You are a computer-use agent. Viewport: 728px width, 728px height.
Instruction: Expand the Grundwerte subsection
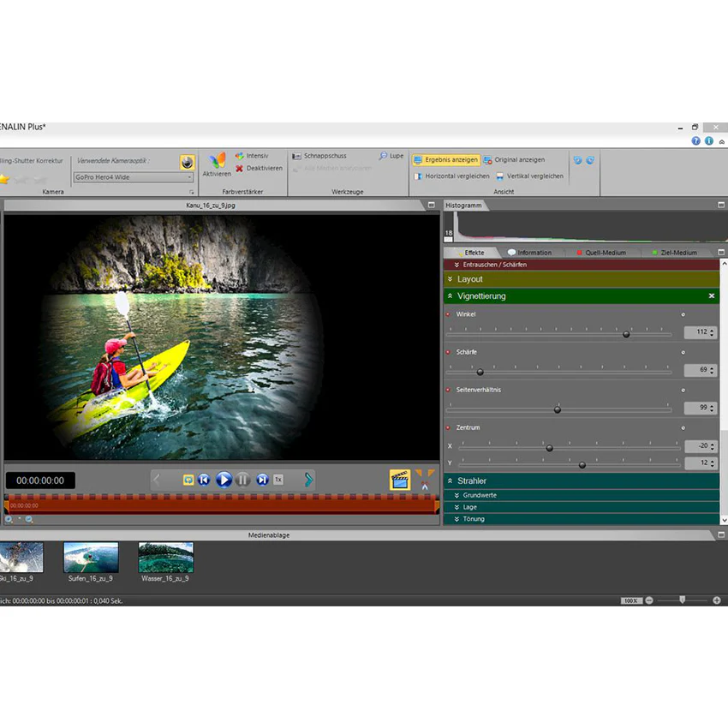(x=582, y=495)
